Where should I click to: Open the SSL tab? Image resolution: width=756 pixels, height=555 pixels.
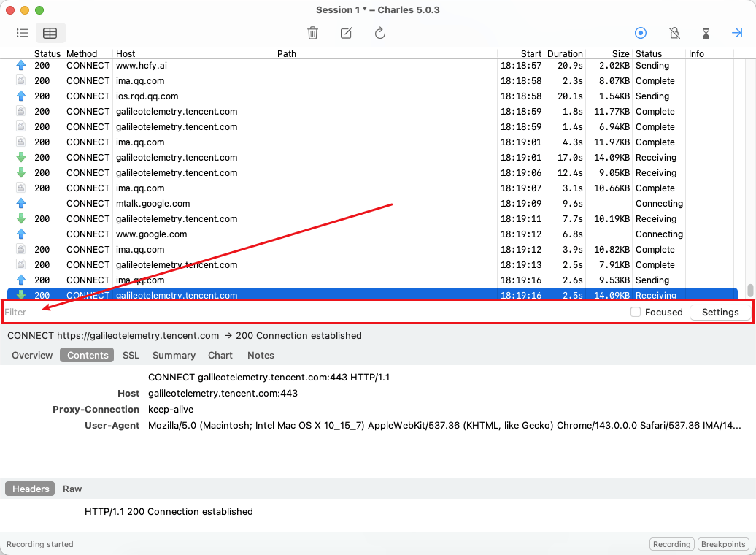coord(131,355)
